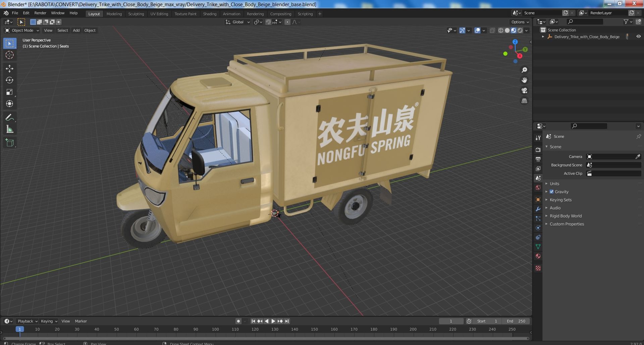Select the Cursor tool
644x345 pixels.
pyautogui.click(x=9, y=55)
